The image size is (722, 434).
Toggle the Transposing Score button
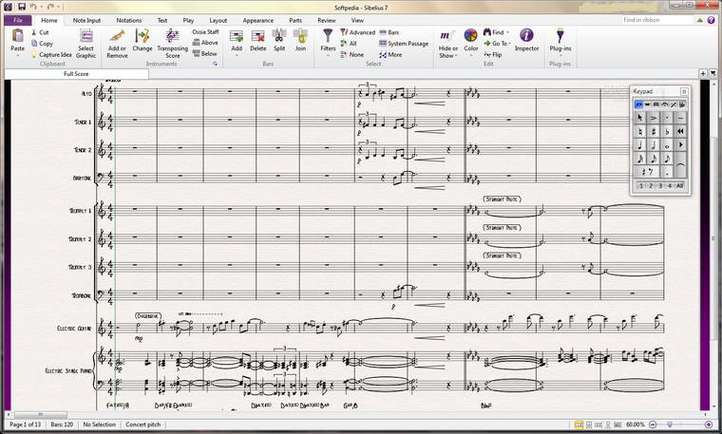pos(172,44)
